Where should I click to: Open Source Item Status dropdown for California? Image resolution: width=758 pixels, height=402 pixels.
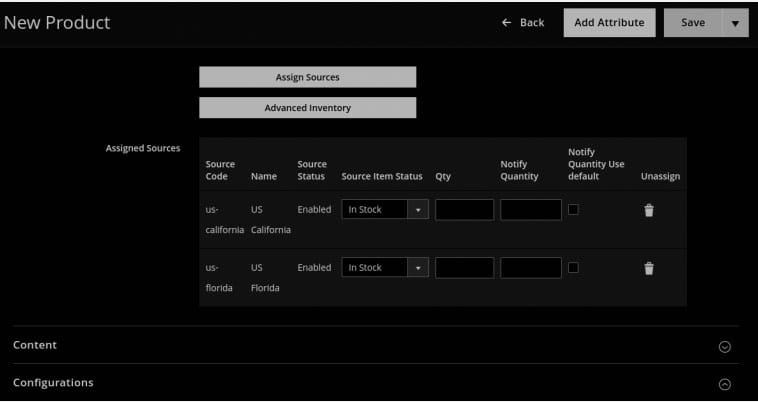(x=385, y=210)
